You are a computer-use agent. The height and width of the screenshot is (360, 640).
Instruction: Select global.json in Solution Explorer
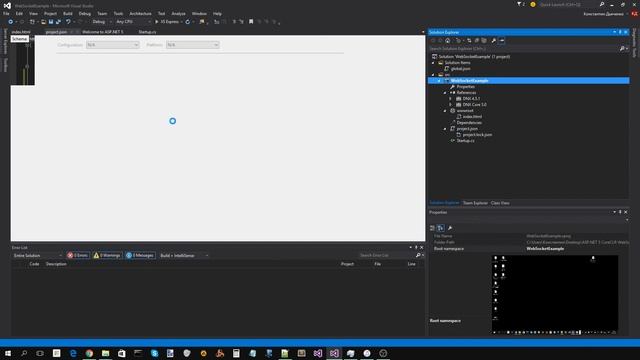tap(460, 69)
